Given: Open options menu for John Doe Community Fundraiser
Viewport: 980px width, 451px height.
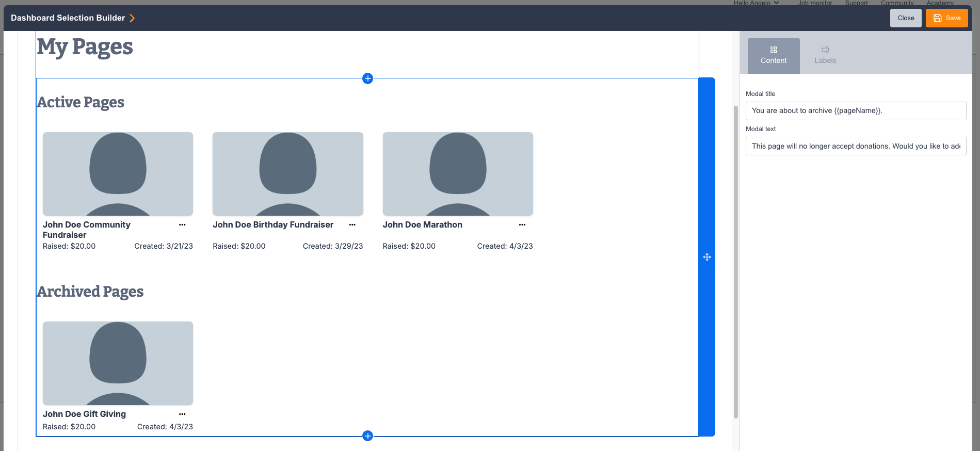Looking at the screenshot, I should [182, 225].
